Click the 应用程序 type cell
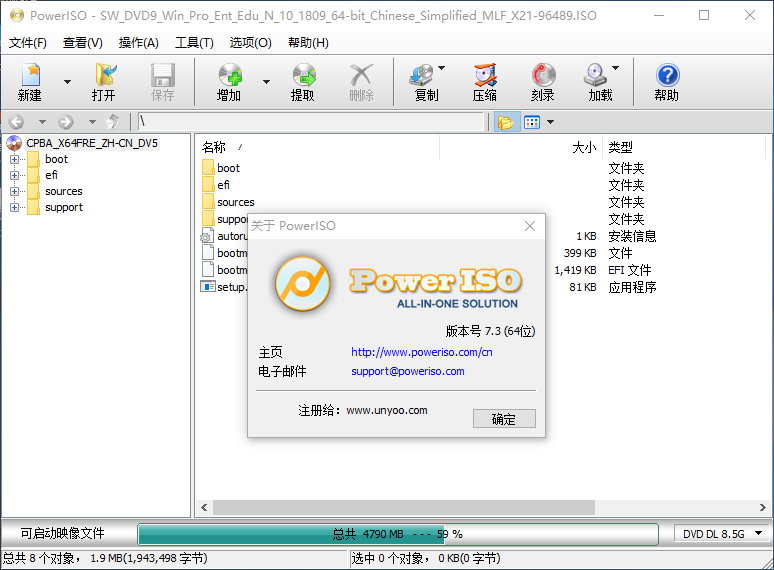Image resolution: width=774 pixels, height=570 pixels. 632,287
